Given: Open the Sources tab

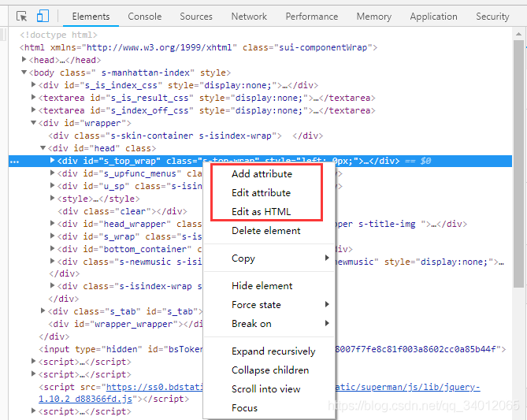Looking at the screenshot, I should click(x=196, y=17).
